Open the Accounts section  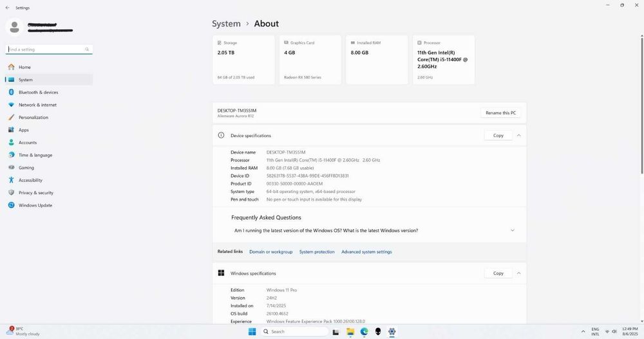(x=49, y=142)
